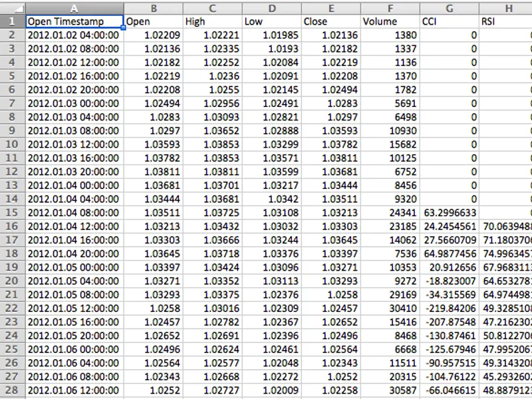Viewport: 532px width, 399px height.
Task: Select row 8 header
Action: click(13, 117)
